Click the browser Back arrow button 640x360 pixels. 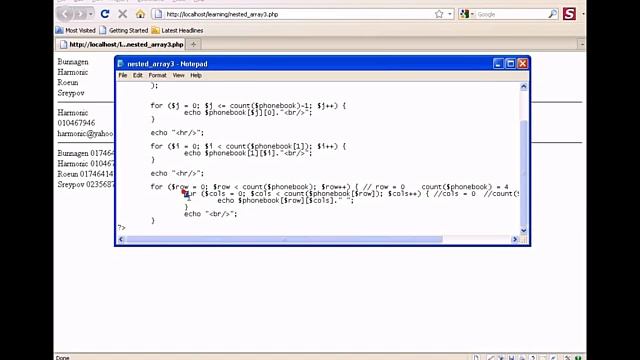point(65,14)
